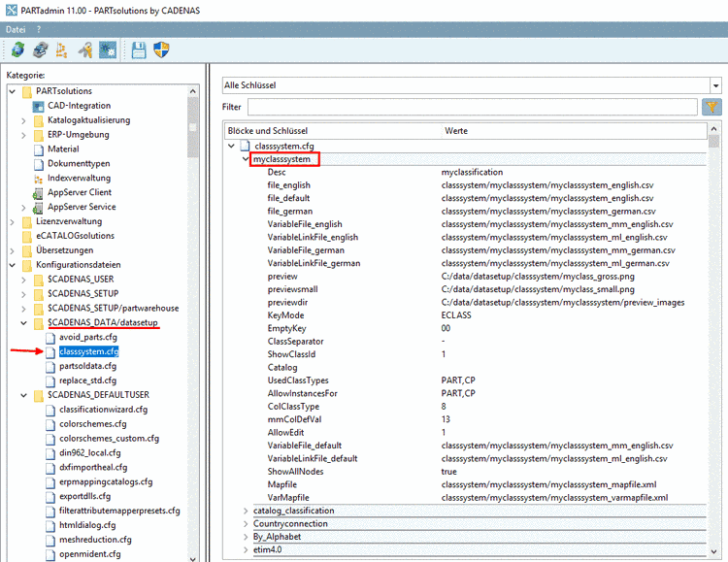Click the category tree scrollbar thumb
The width and height of the screenshot is (728, 562).
point(193,127)
